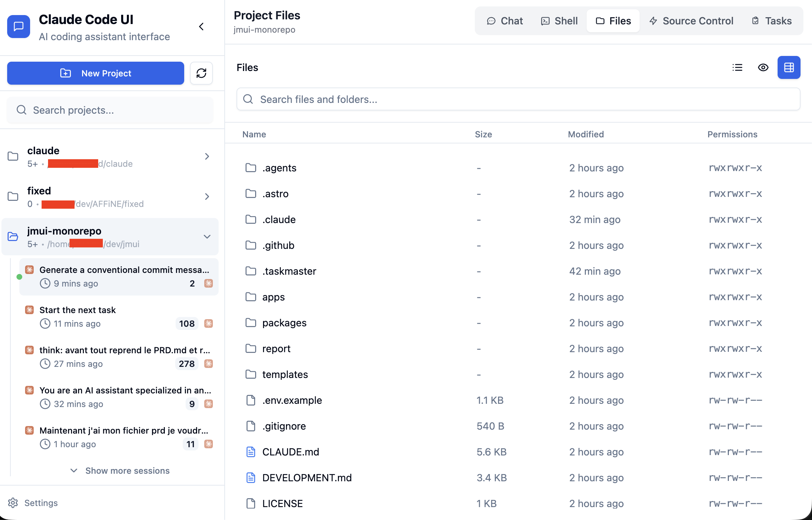Open the DEVELOPMENT.md file row
This screenshot has width=812, height=520.
pos(307,478)
